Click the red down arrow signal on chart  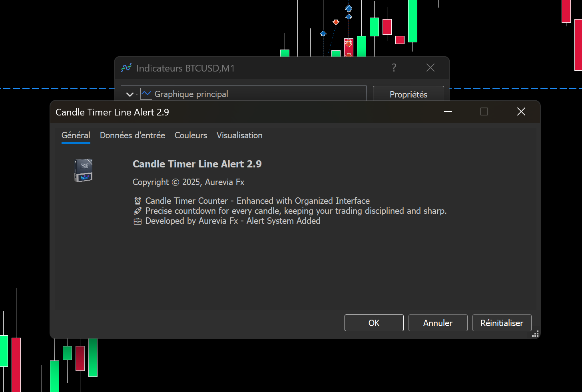coord(336,22)
